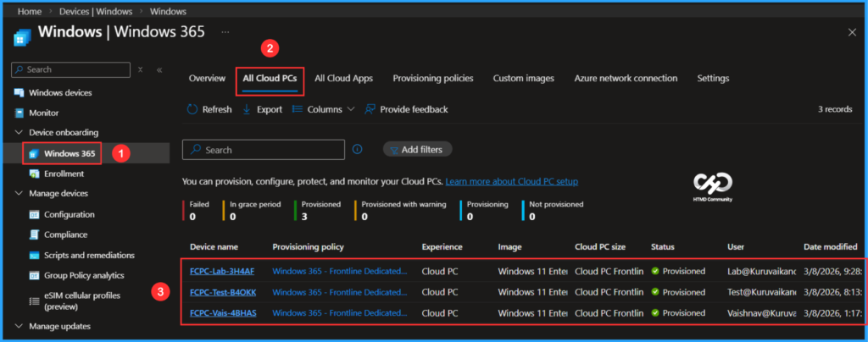Switch to the Overview tab
Screen dimensions: 868x342
207,79
